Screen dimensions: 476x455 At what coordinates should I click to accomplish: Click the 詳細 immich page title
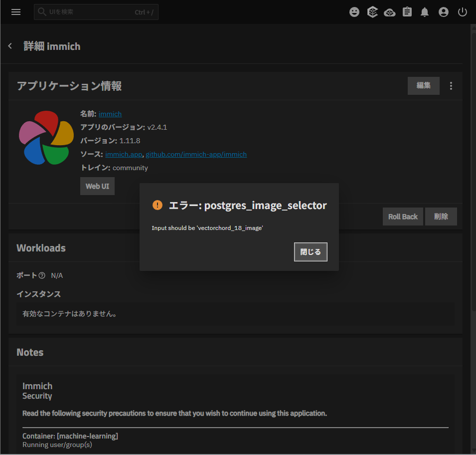(52, 46)
